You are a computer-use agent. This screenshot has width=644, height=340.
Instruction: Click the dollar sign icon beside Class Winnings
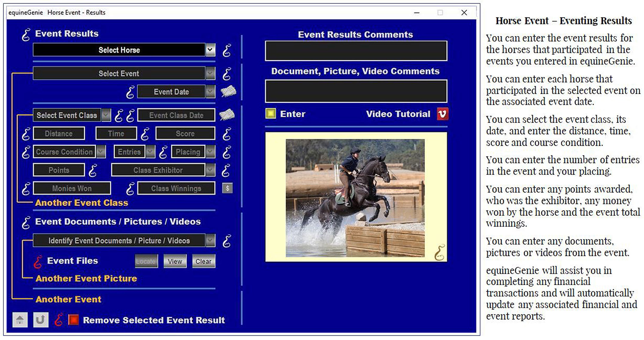click(x=228, y=188)
